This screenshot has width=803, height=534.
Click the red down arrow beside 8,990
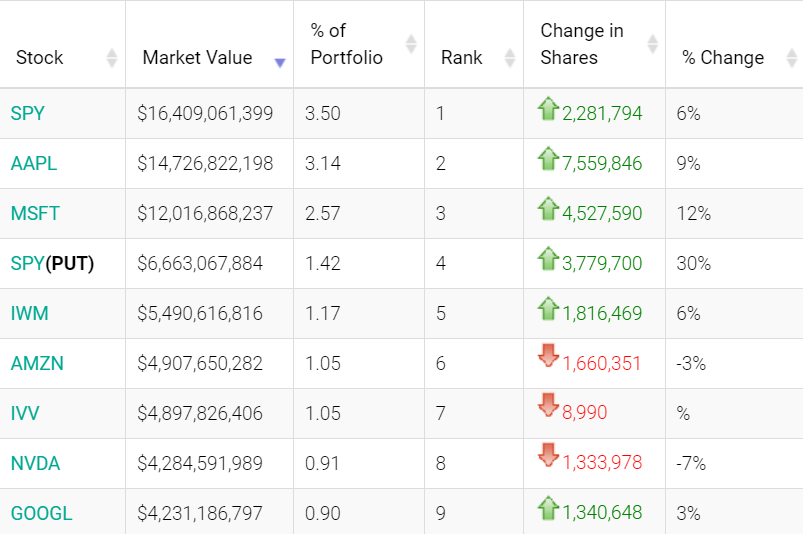point(548,405)
